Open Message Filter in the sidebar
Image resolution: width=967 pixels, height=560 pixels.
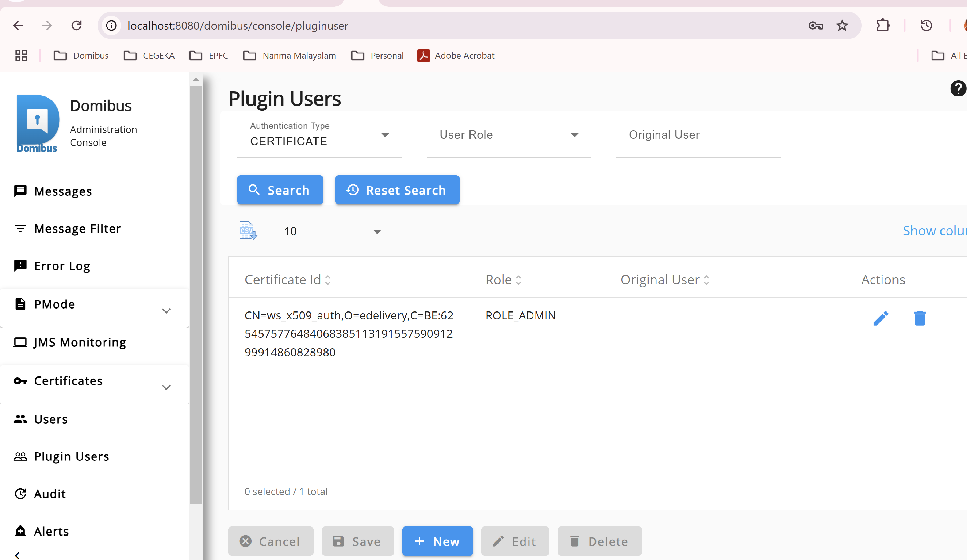pyautogui.click(x=67, y=229)
